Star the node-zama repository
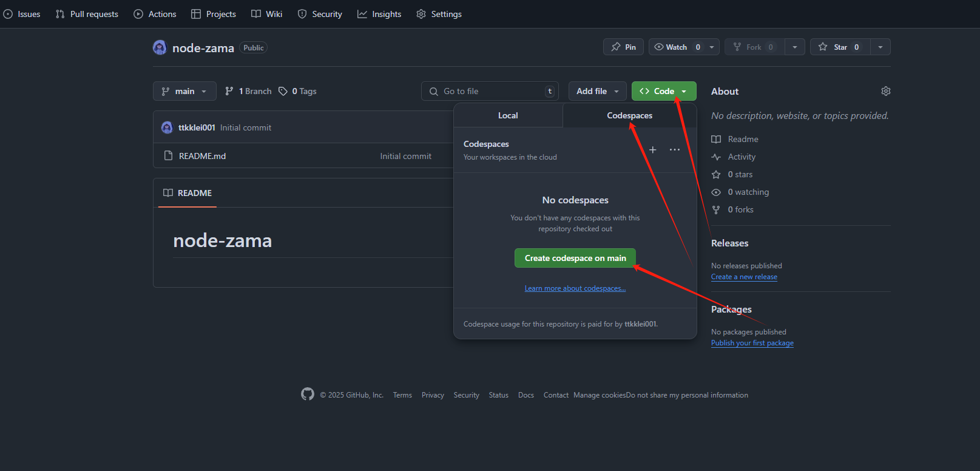980x471 pixels. pos(840,47)
